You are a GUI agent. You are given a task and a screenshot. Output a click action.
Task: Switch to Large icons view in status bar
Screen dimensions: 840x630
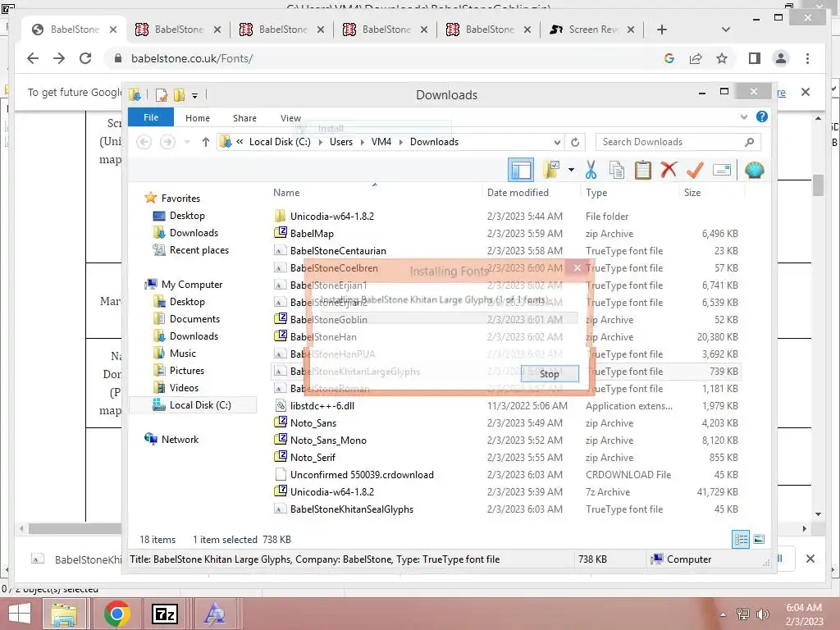759,540
